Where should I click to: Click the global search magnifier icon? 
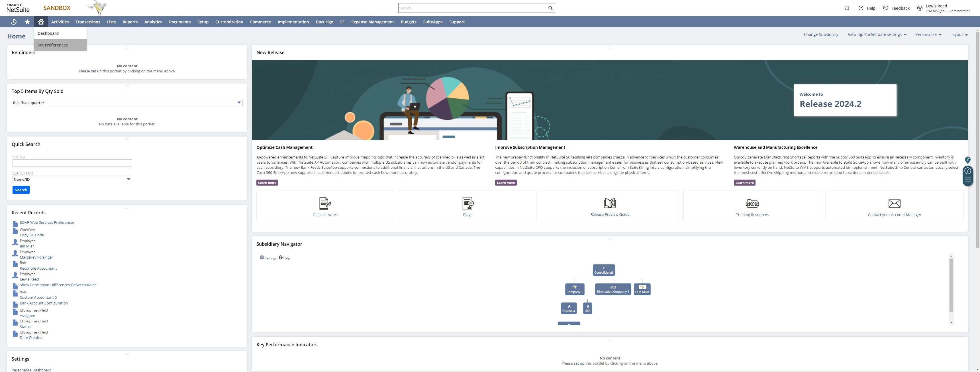coord(550,8)
